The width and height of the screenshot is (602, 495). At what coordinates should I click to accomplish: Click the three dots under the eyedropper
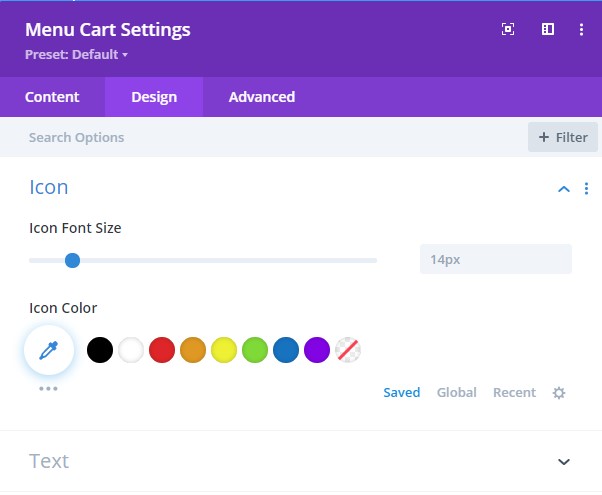coord(48,389)
